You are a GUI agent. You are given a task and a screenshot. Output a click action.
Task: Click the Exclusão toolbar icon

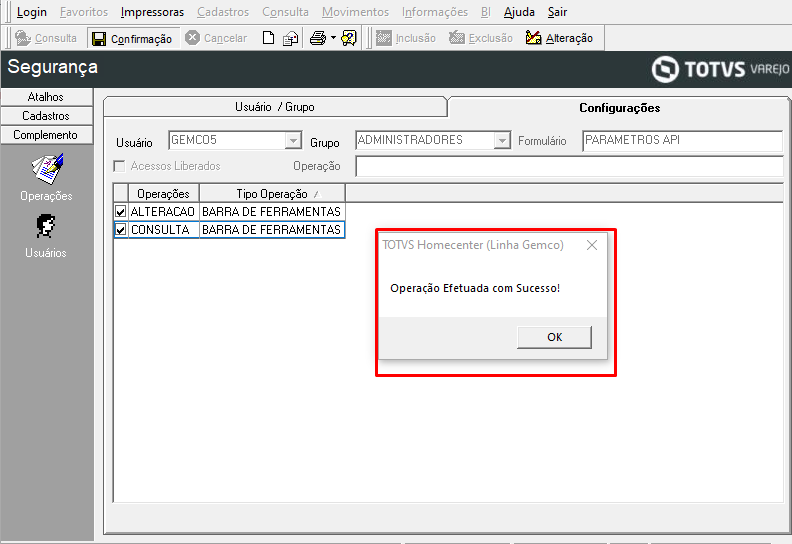click(x=457, y=38)
